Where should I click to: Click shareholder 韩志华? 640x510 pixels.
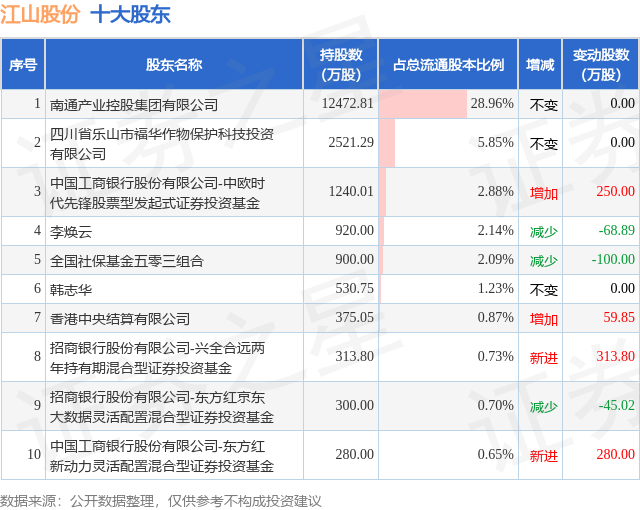(x=71, y=290)
